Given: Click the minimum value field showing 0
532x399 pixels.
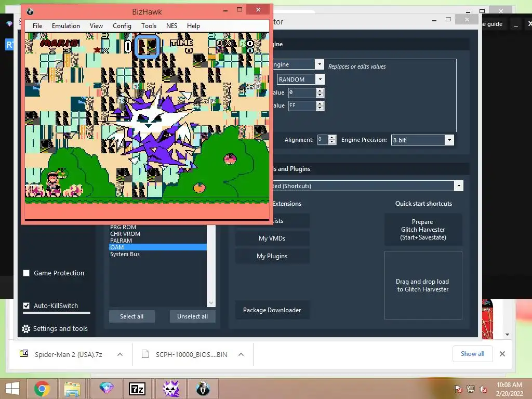Looking at the screenshot, I should pos(302,92).
